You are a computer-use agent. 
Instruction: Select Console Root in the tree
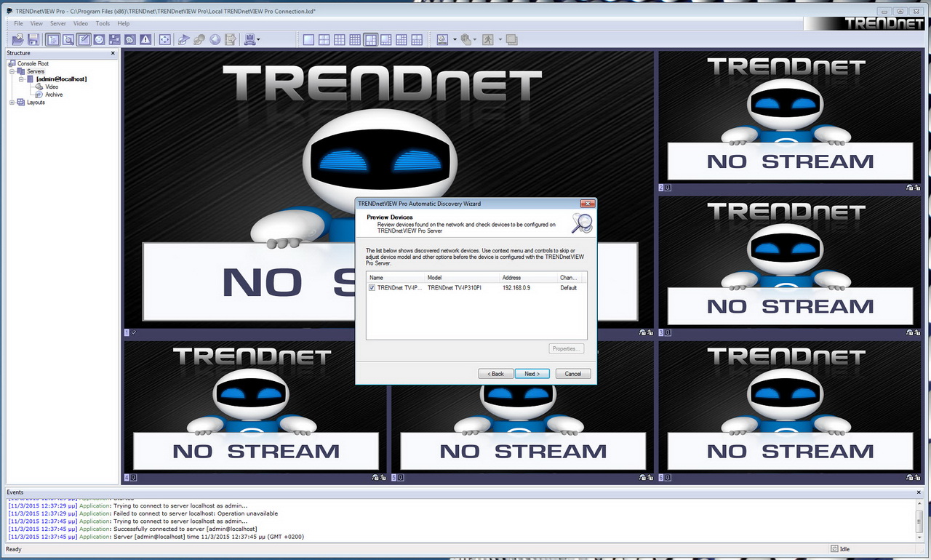click(33, 64)
